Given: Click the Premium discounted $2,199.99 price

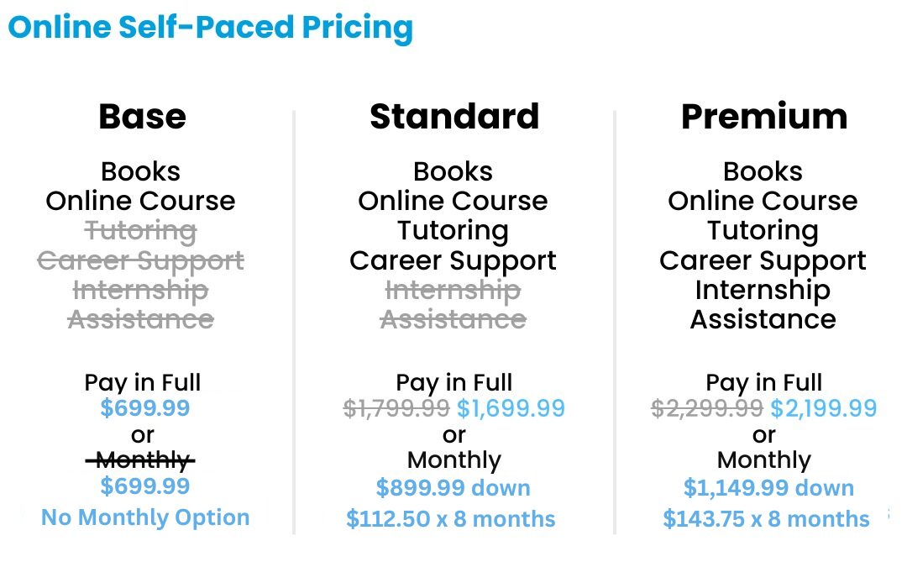Looking at the screenshot, I should tap(823, 409).
